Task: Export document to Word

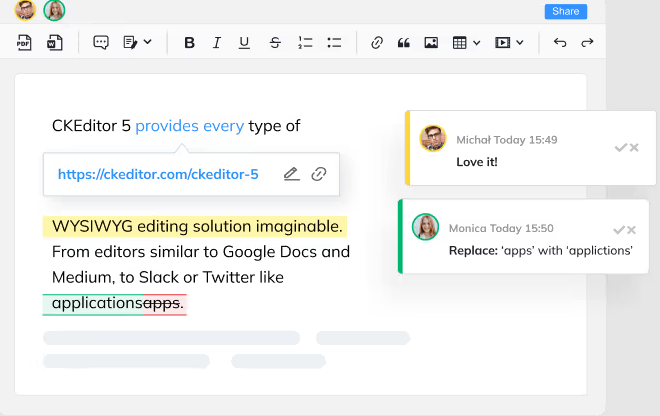Action: click(x=55, y=43)
